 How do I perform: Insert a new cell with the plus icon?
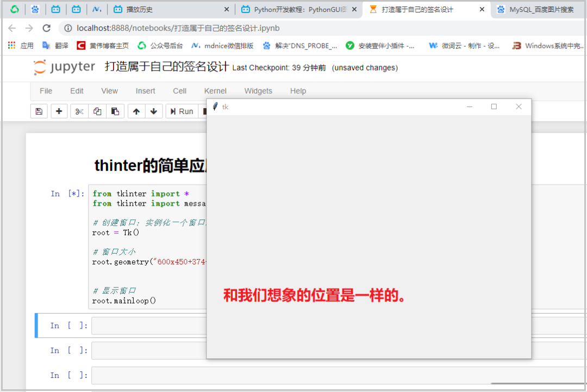(x=59, y=111)
